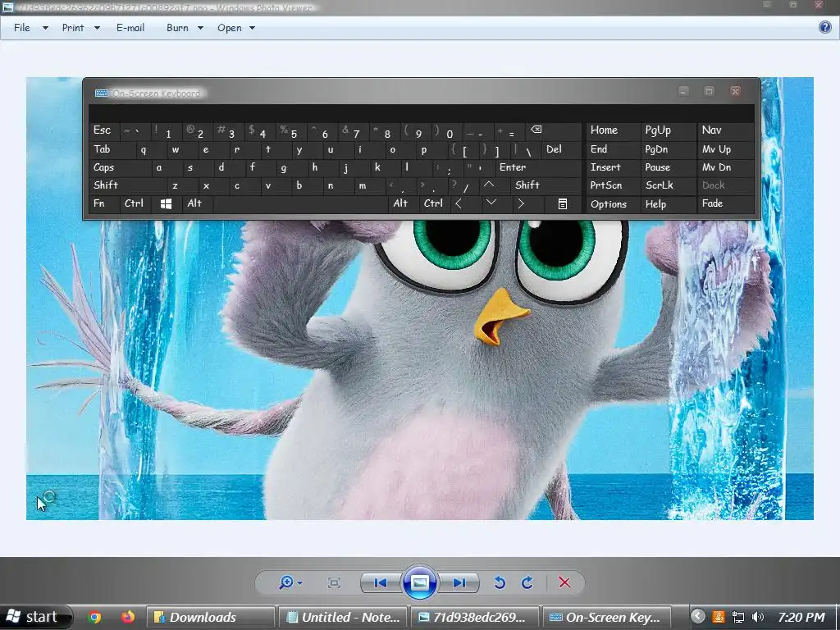Start the slide show
This screenshot has height=630, width=840.
coord(419,582)
